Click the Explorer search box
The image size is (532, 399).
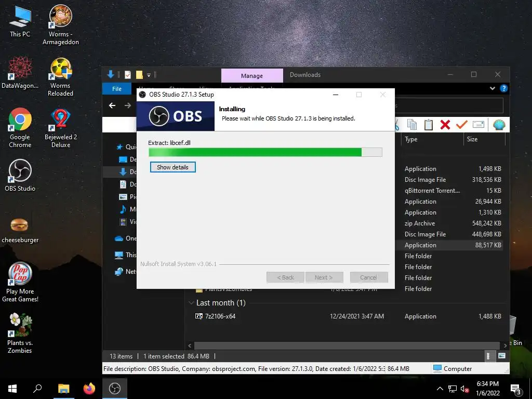449,105
